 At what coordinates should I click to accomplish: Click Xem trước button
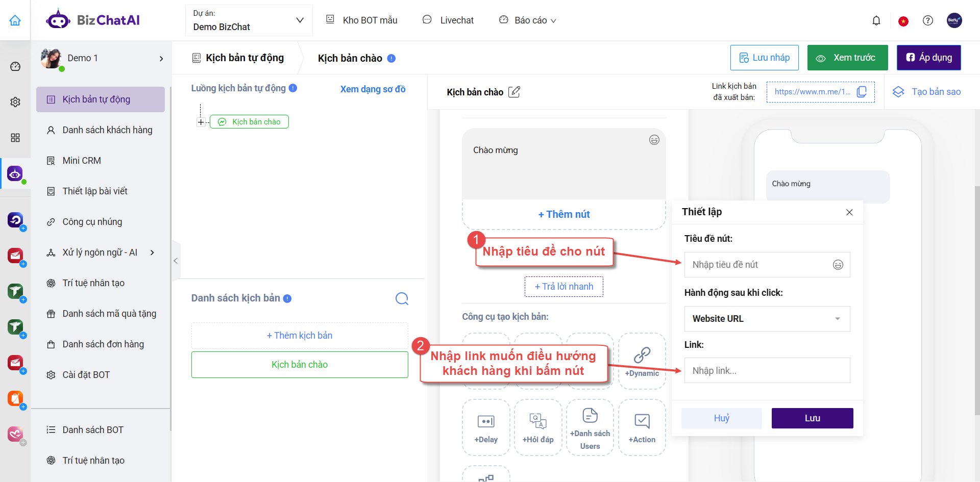pyautogui.click(x=847, y=58)
